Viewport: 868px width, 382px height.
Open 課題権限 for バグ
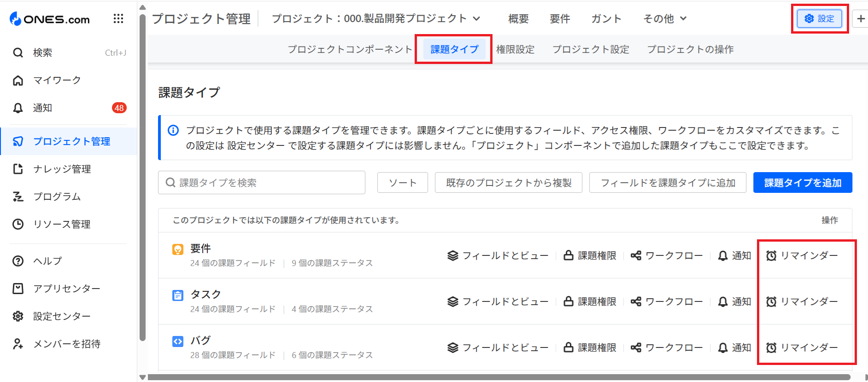(x=590, y=347)
